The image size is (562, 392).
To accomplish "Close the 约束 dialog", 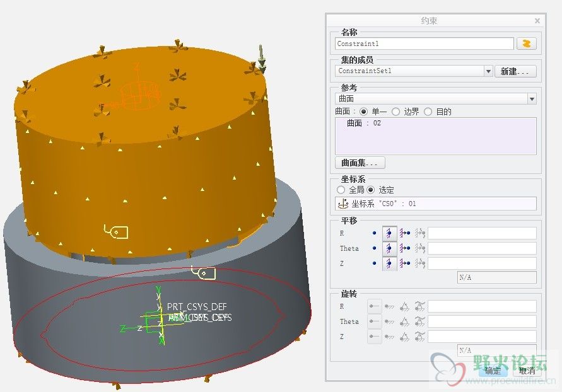I will [x=537, y=21].
